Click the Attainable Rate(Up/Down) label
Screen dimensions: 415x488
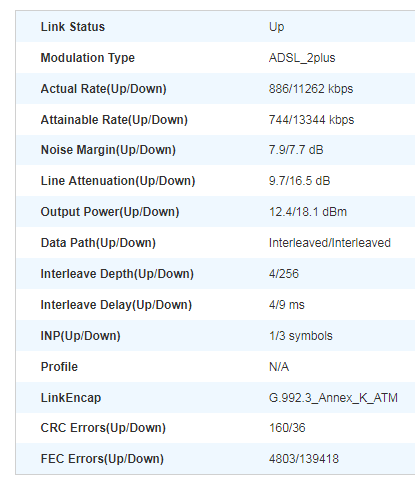114,120
